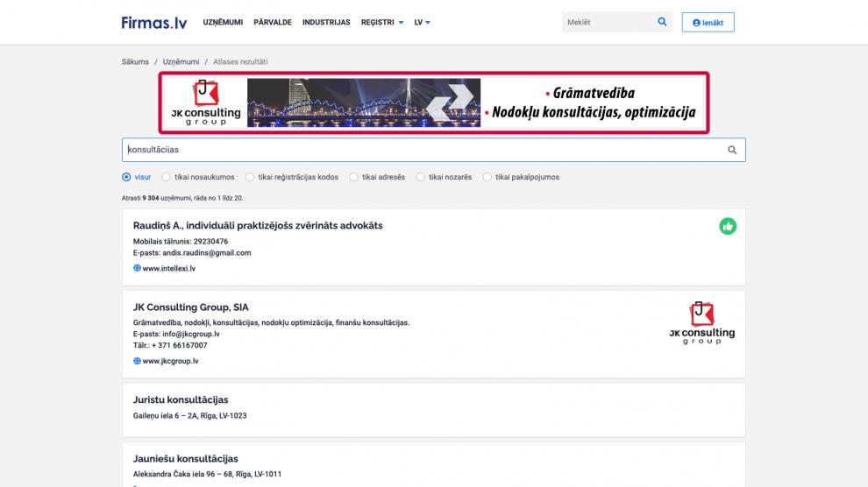Click JK Consulting Group logo in results
This screenshot has height=487, width=868.
701,323
